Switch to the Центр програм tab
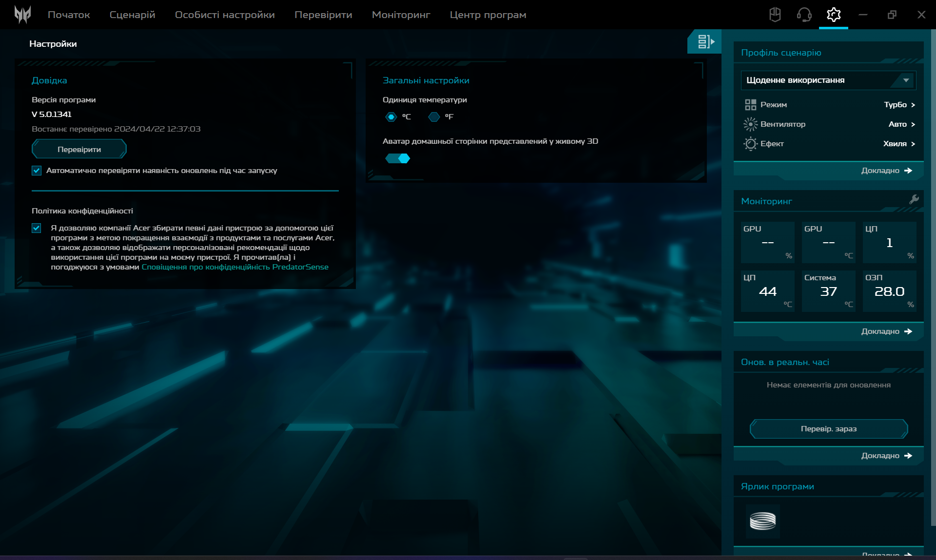Viewport: 936px width, 560px height. (487, 15)
